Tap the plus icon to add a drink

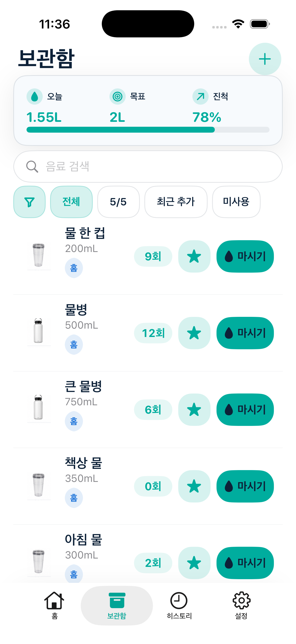coord(265,59)
